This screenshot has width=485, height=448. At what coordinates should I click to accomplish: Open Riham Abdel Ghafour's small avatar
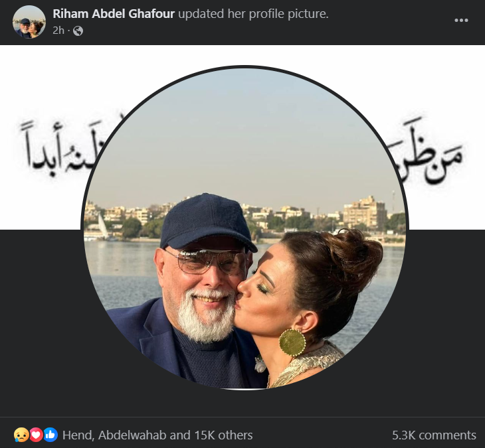point(29,22)
